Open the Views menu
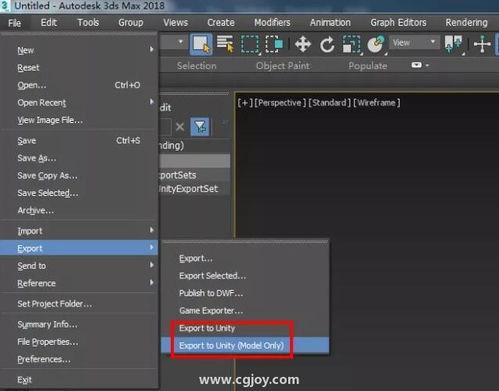This screenshot has height=391, width=499. click(176, 23)
